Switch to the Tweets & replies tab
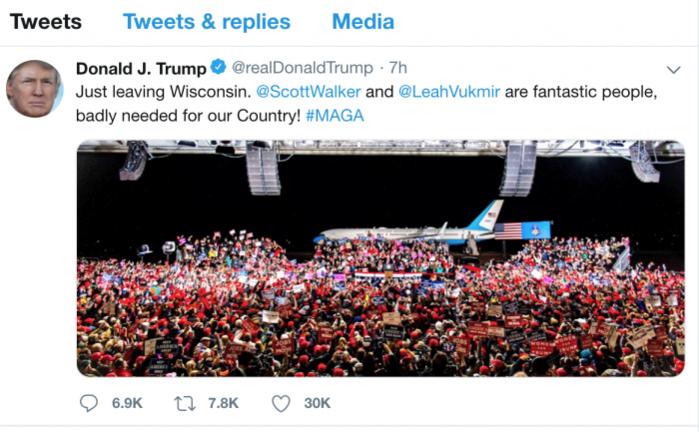Image resolution: width=699 pixels, height=432 pixels. (206, 21)
